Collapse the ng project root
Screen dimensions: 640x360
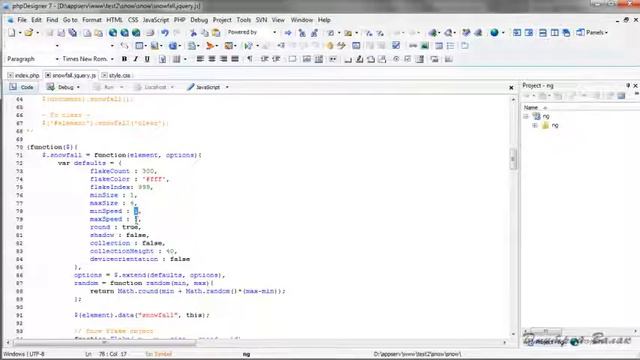(x=526, y=117)
